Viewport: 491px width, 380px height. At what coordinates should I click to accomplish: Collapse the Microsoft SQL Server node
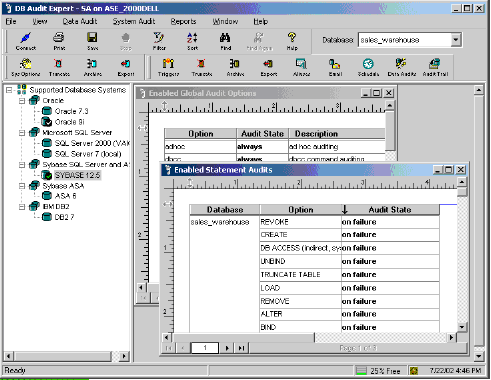pyautogui.click(x=22, y=132)
